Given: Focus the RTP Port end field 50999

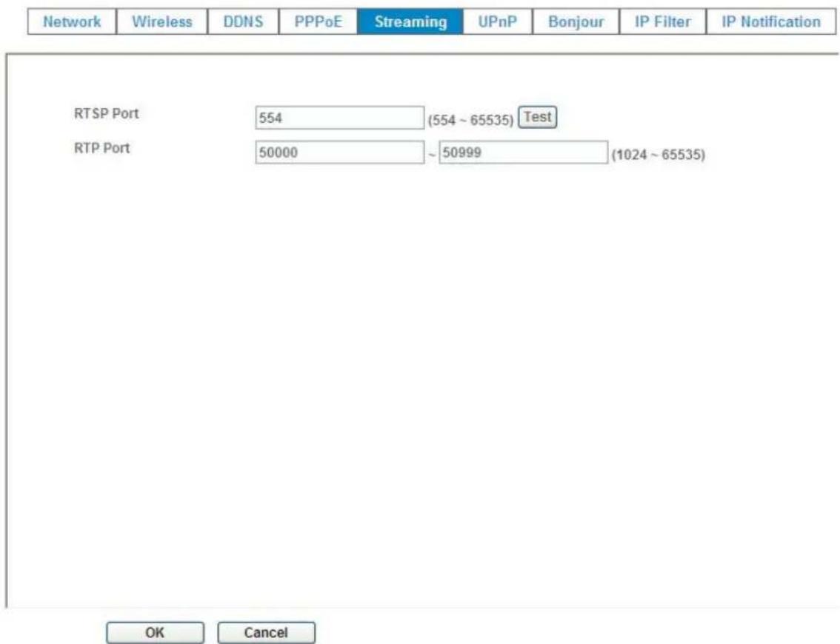Looking at the screenshot, I should (x=524, y=152).
